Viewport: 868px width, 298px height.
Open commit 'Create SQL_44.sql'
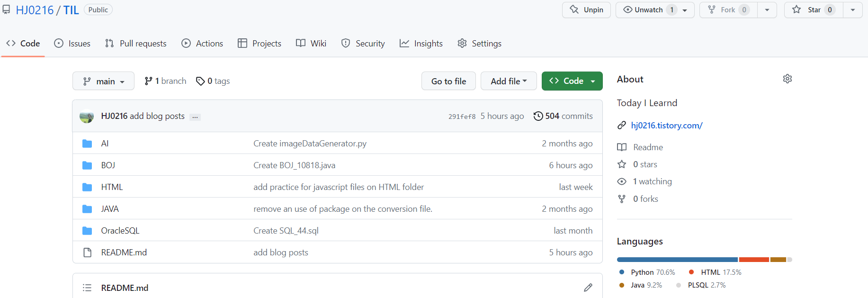point(286,231)
